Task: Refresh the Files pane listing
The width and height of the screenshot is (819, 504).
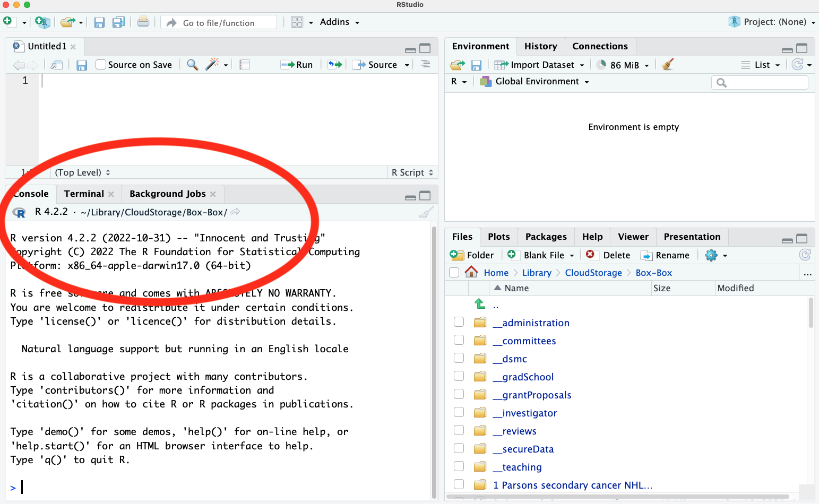Action: click(x=805, y=255)
